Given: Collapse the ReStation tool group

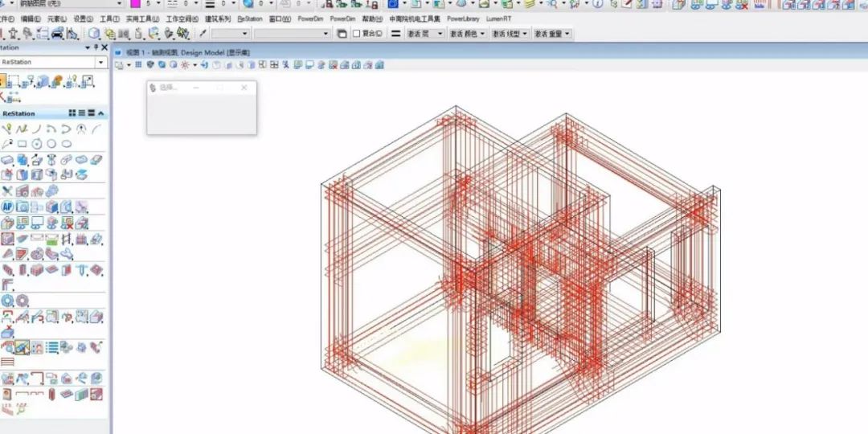Looking at the screenshot, I should point(101,113).
